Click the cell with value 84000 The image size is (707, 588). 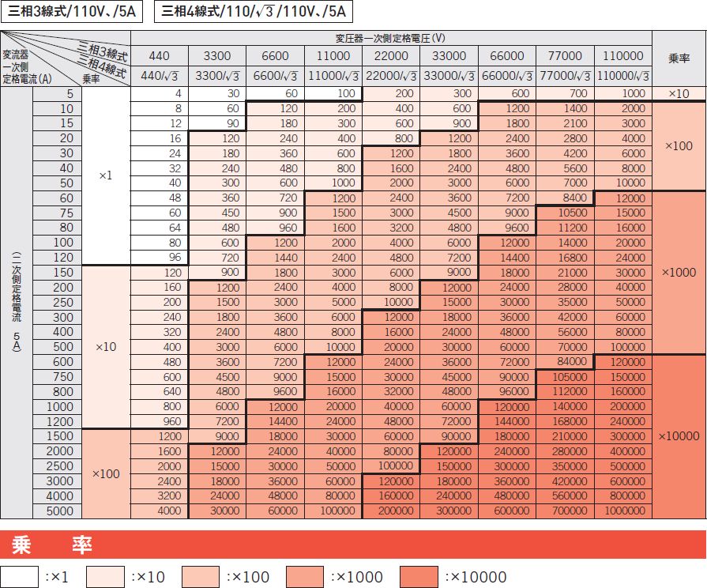pyautogui.click(x=565, y=362)
